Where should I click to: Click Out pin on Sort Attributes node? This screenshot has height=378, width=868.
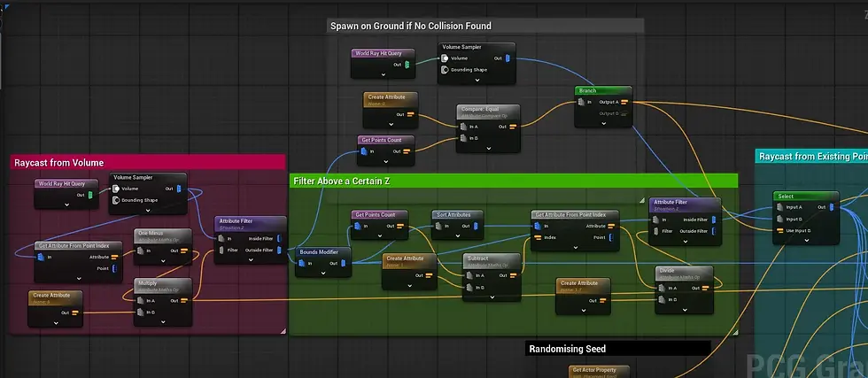476,226
